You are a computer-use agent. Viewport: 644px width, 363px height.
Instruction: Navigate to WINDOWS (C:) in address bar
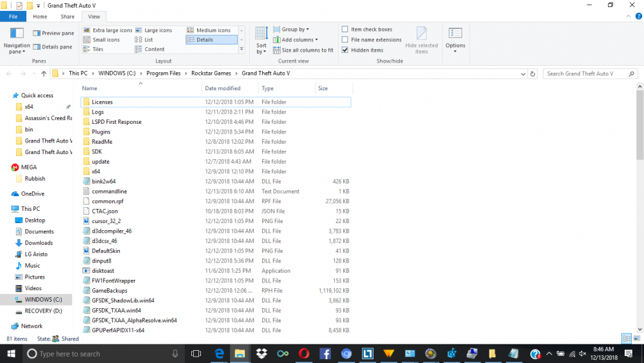pos(117,73)
